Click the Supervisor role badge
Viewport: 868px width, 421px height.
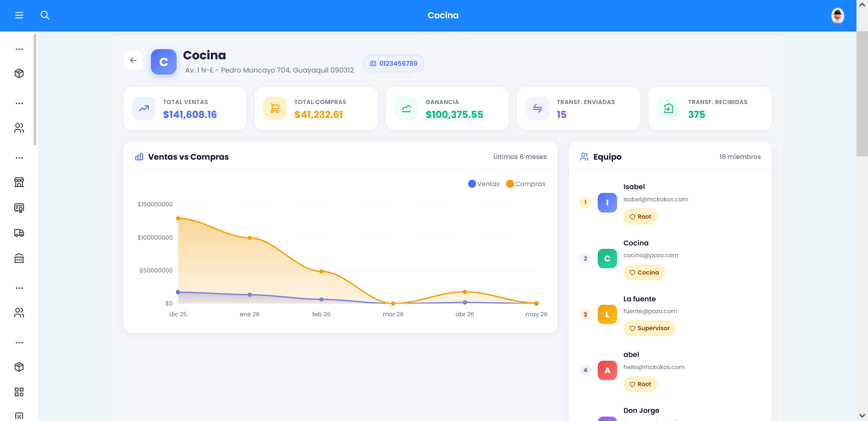coord(649,328)
